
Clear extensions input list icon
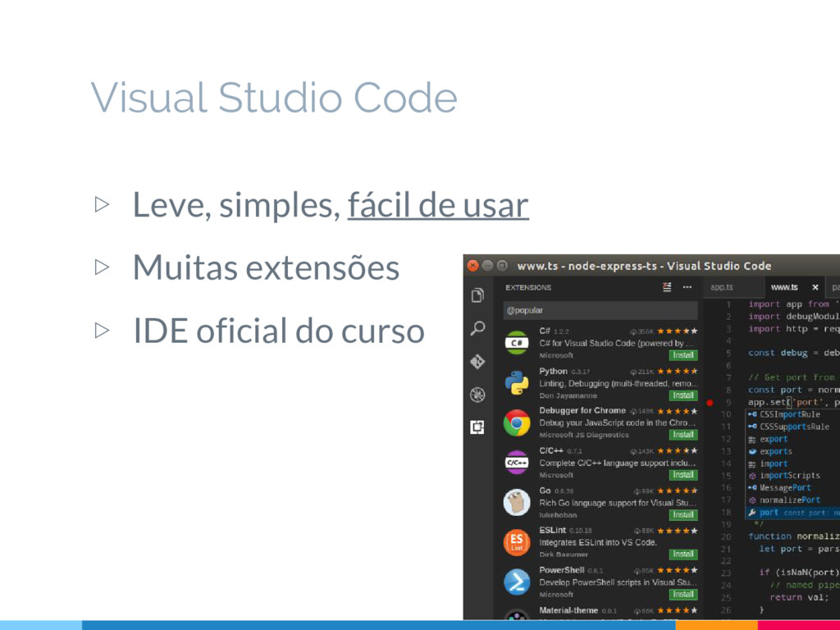pos(667,287)
